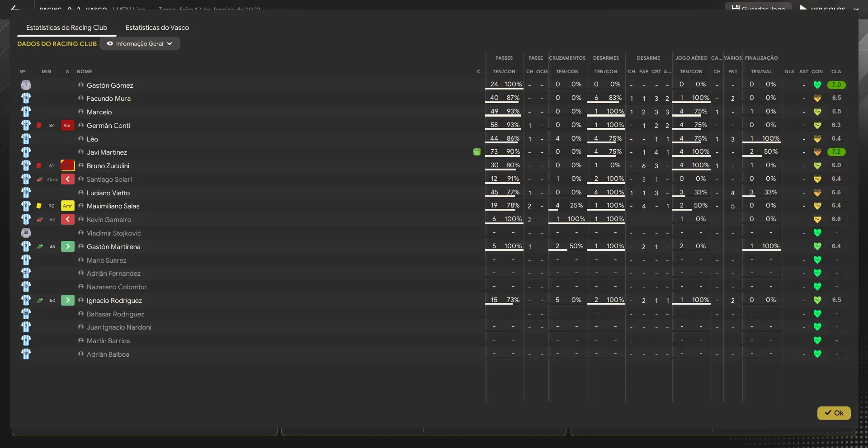Viewport: 868px width, 448px height.
Task: Click player info icon beside Luciano Vietto
Action: pos(81,193)
